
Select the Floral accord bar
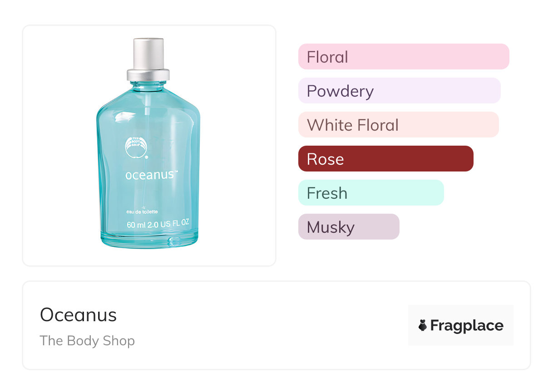pos(403,57)
